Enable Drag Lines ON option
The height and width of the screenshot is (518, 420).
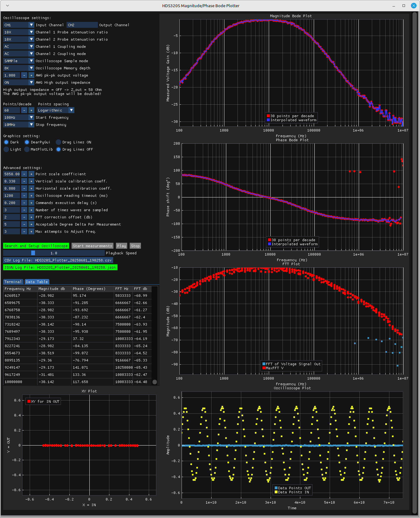click(58, 142)
